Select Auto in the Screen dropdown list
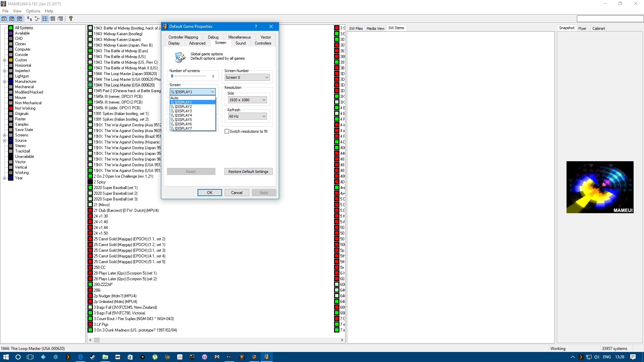 pyautogui.click(x=193, y=98)
